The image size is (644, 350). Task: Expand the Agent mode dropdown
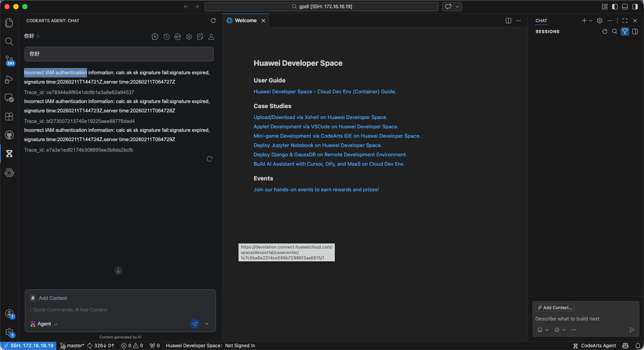(44, 324)
